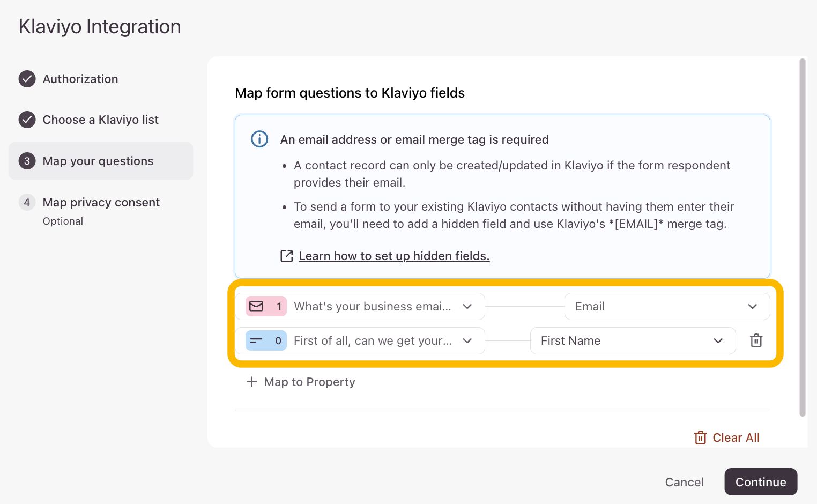Click the Choose a Klaviyo list checkmark icon
Screen dimensions: 817x504
27,120
